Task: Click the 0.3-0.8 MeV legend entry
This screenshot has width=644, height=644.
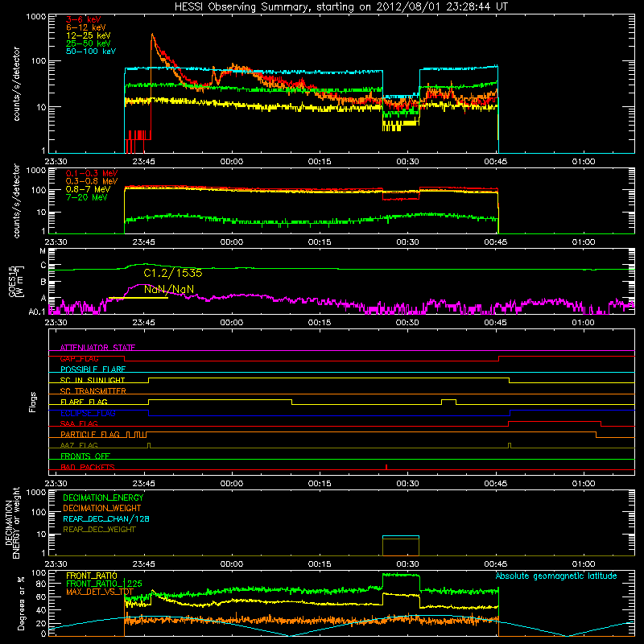Action: (x=92, y=181)
